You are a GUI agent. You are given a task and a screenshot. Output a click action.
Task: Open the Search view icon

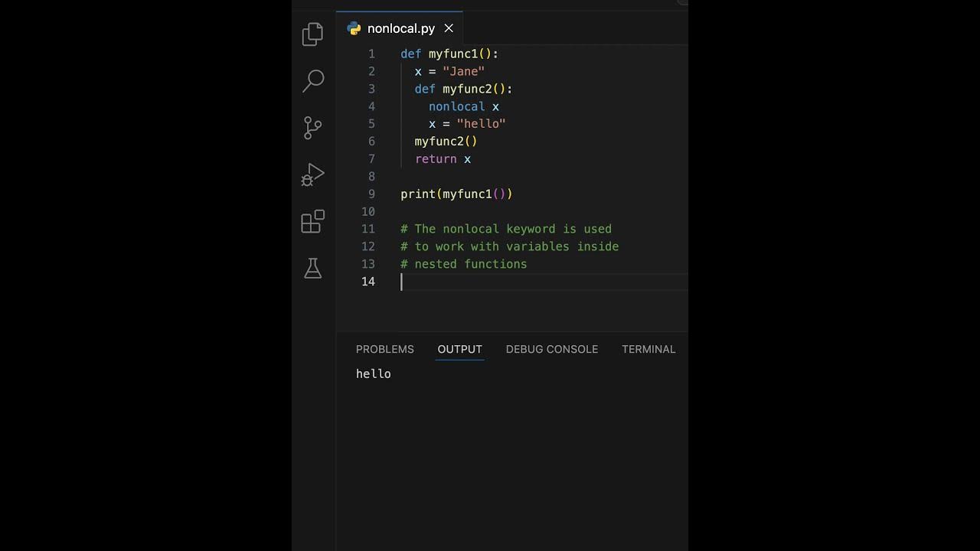(x=313, y=80)
